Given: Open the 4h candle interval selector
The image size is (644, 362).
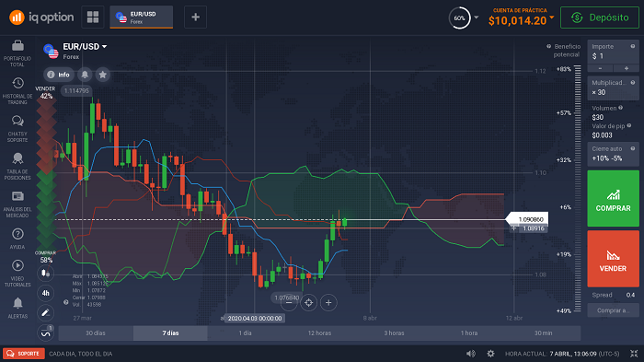Looking at the screenshot, I should pos(46,293).
